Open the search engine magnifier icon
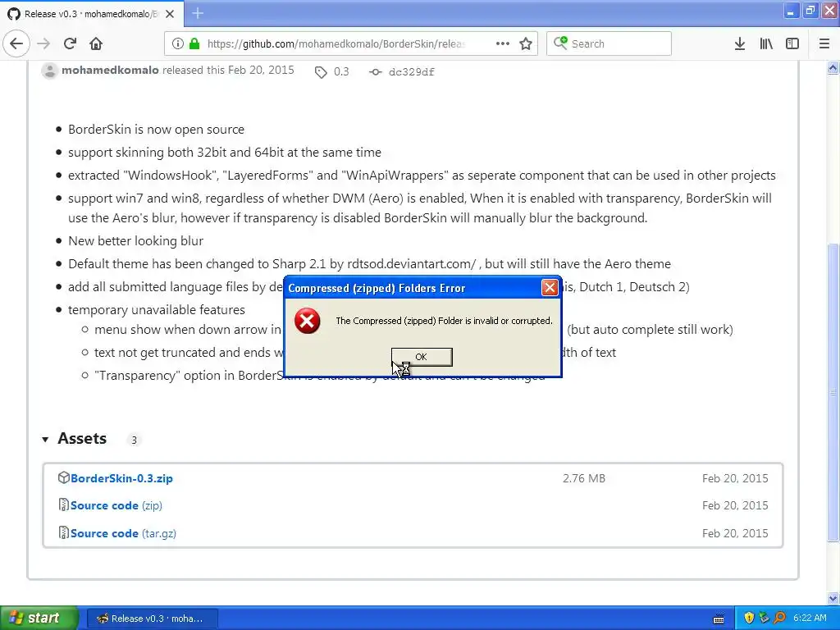 click(x=560, y=43)
